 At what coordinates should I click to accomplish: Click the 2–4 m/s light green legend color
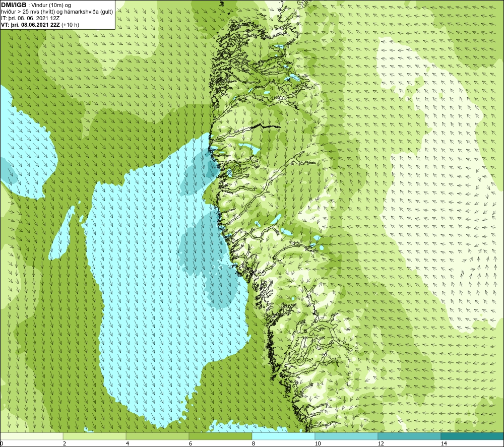click(95, 436)
